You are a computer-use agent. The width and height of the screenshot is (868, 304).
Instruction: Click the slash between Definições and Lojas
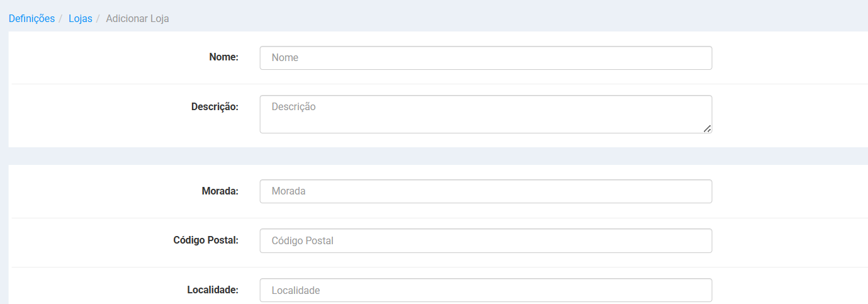(62, 18)
